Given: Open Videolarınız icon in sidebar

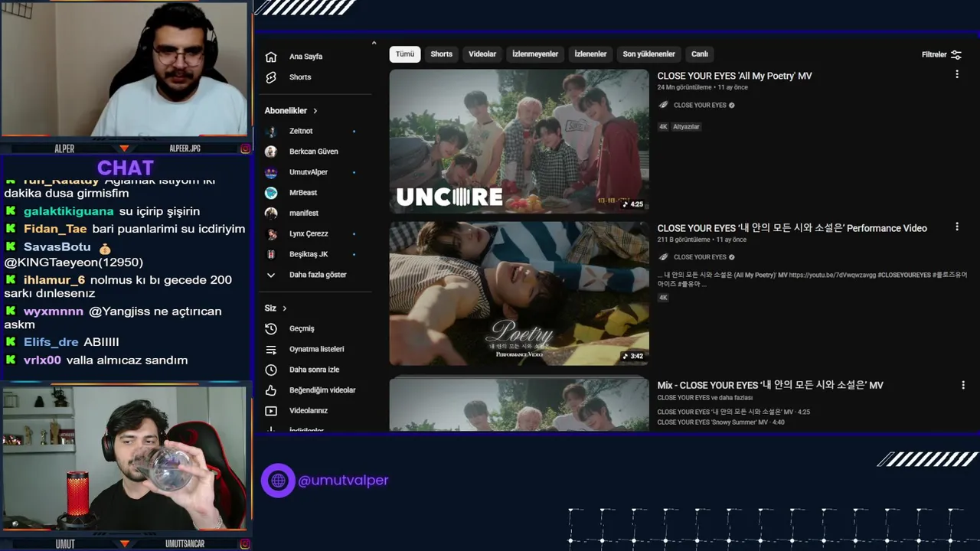Looking at the screenshot, I should coord(271,411).
